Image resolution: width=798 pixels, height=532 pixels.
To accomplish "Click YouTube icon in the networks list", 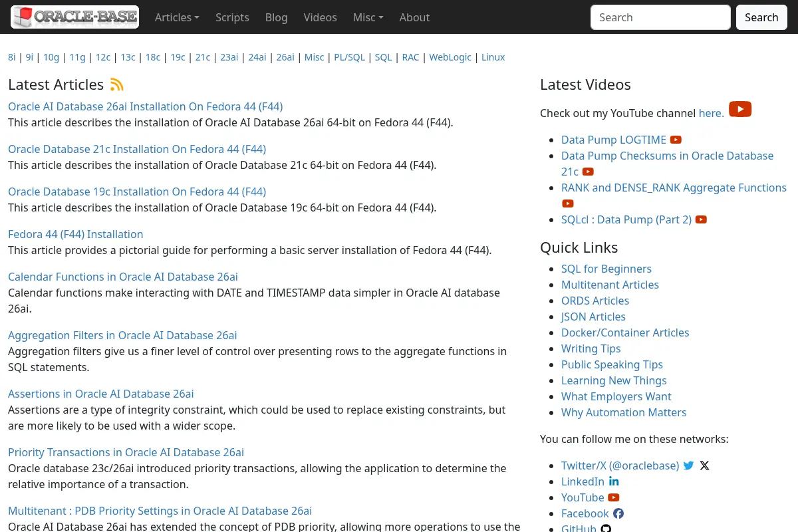I will [614, 497].
